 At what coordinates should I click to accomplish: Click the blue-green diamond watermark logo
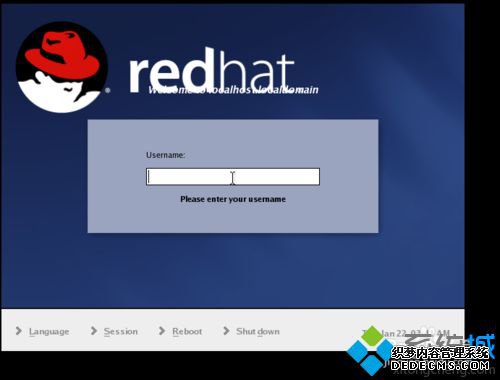pos(370,350)
